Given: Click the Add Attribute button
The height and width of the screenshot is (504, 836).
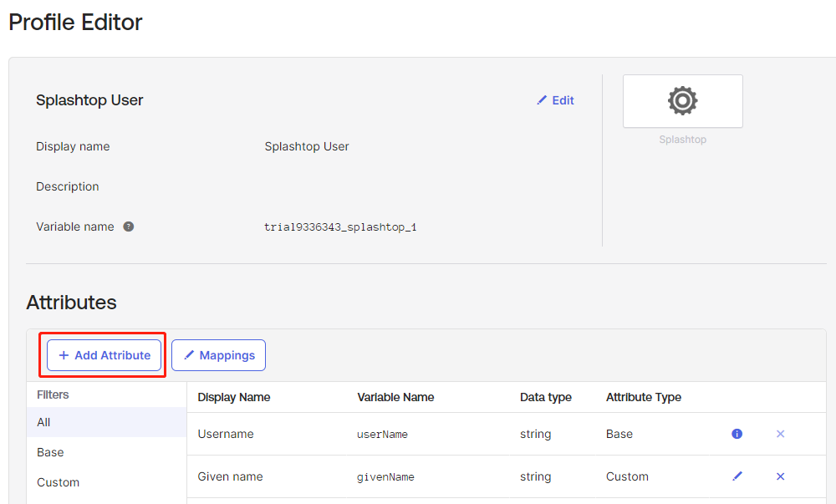Looking at the screenshot, I should (x=104, y=355).
